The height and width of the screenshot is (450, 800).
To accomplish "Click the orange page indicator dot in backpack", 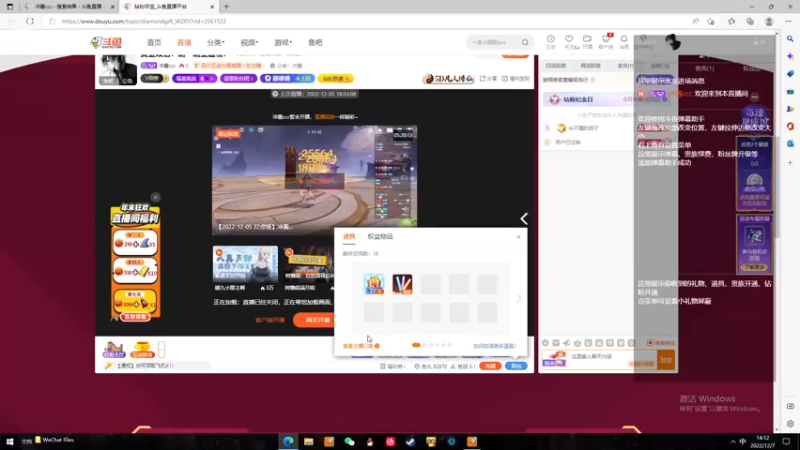I will [x=416, y=345].
